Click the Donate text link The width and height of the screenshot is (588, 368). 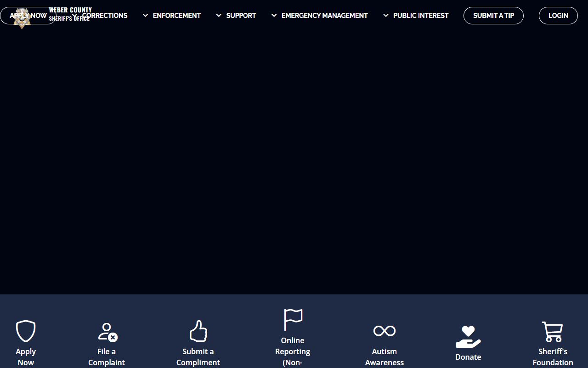pyautogui.click(x=468, y=357)
